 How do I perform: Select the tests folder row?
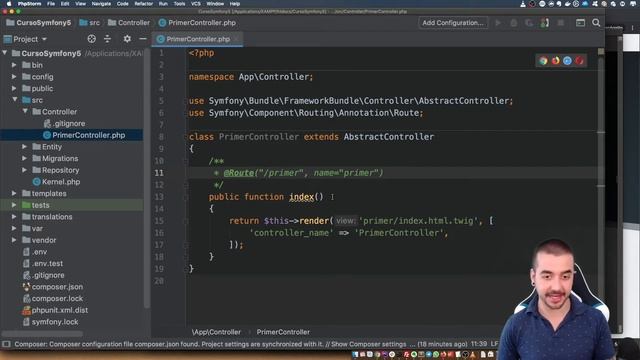pyautogui.click(x=71, y=205)
